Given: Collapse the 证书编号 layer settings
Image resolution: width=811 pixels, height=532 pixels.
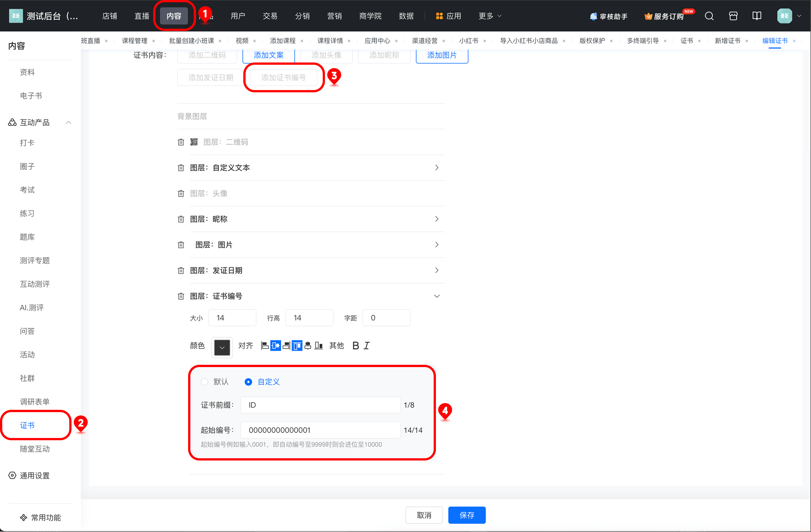Looking at the screenshot, I should 436,296.
